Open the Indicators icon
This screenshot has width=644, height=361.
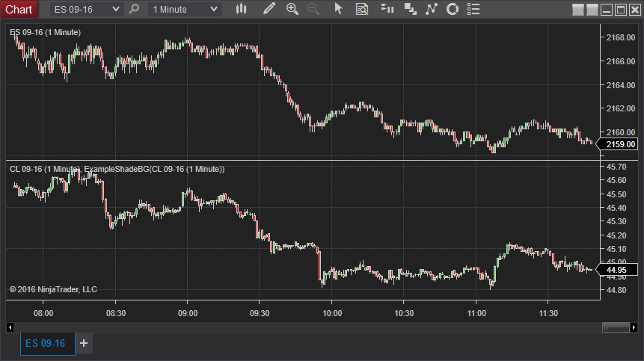432,9
